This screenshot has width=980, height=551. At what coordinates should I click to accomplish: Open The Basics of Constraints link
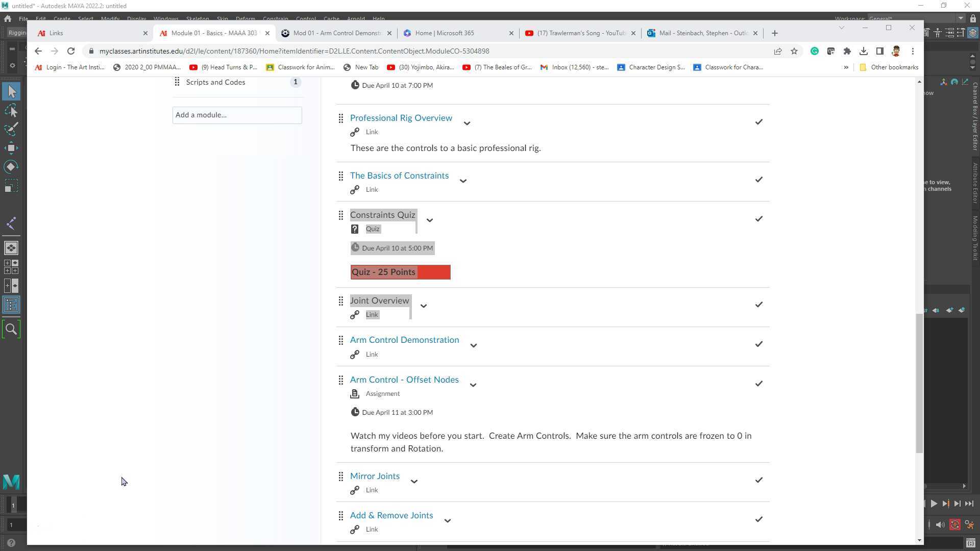[399, 176]
